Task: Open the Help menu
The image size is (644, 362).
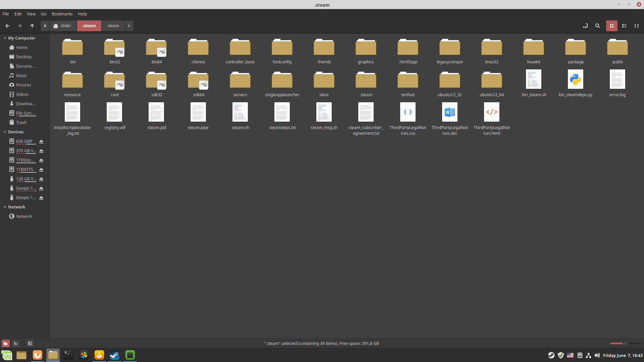Action: pyautogui.click(x=83, y=14)
